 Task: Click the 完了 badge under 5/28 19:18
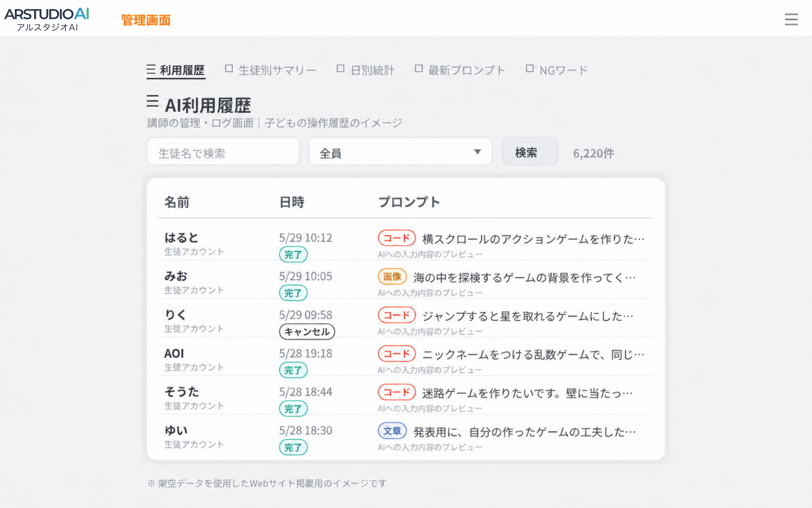click(293, 370)
